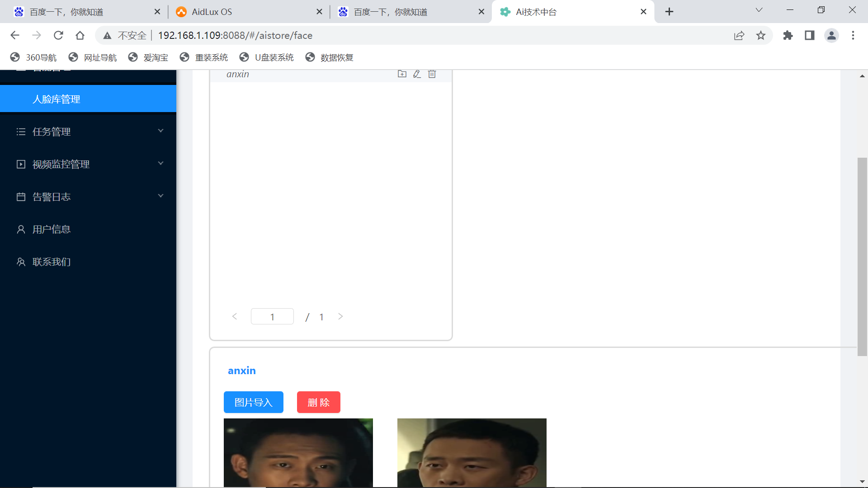The image size is (868, 488).
Task: Select the first face thumbnail image
Action: tap(298, 453)
